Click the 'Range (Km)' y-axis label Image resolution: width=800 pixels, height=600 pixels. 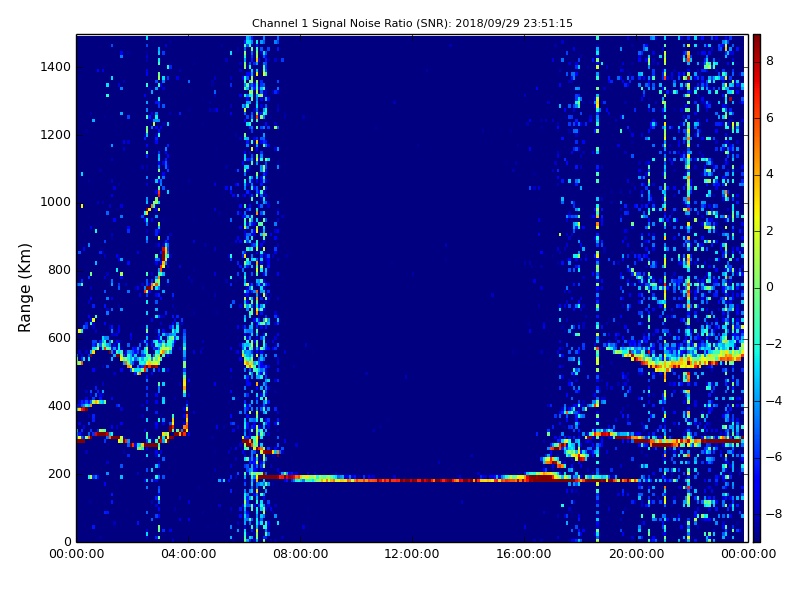click(24, 288)
